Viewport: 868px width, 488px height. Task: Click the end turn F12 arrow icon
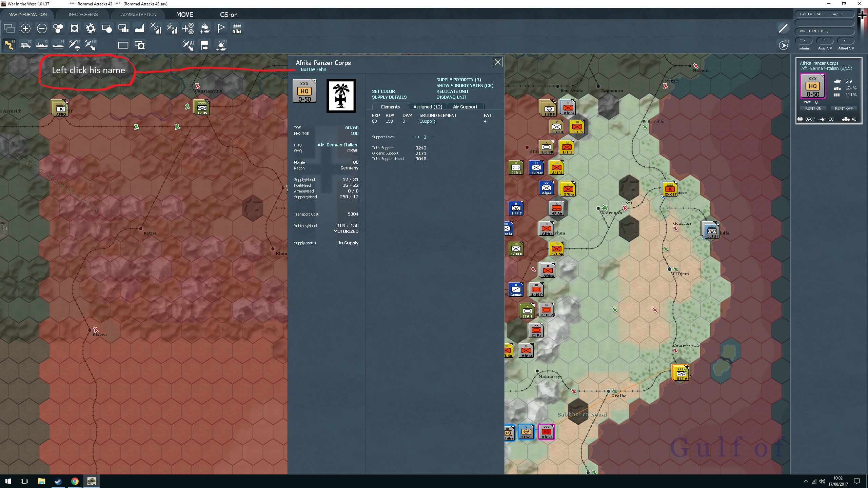tap(783, 45)
